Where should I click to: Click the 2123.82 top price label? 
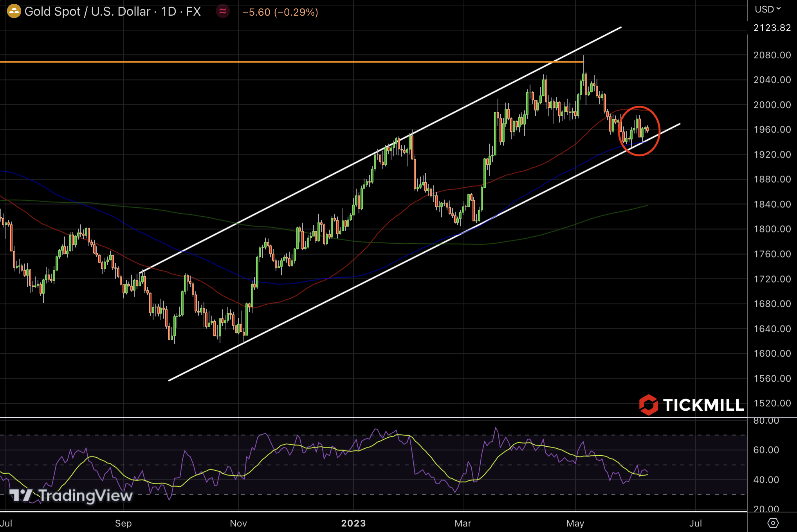772,28
